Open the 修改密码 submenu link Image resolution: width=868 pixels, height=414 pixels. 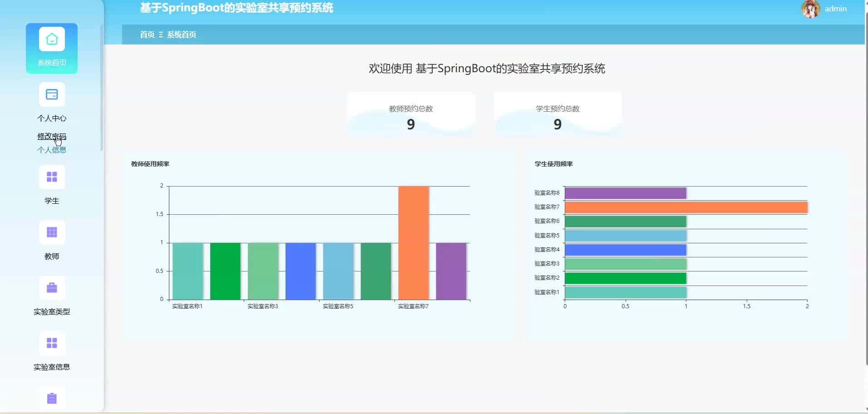pos(52,136)
